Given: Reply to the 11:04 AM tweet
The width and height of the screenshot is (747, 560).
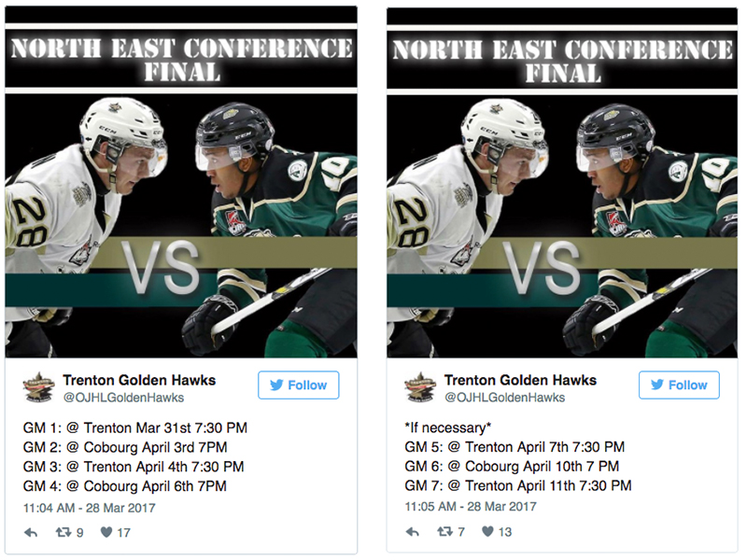Looking at the screenshot, I should point(31,533).
